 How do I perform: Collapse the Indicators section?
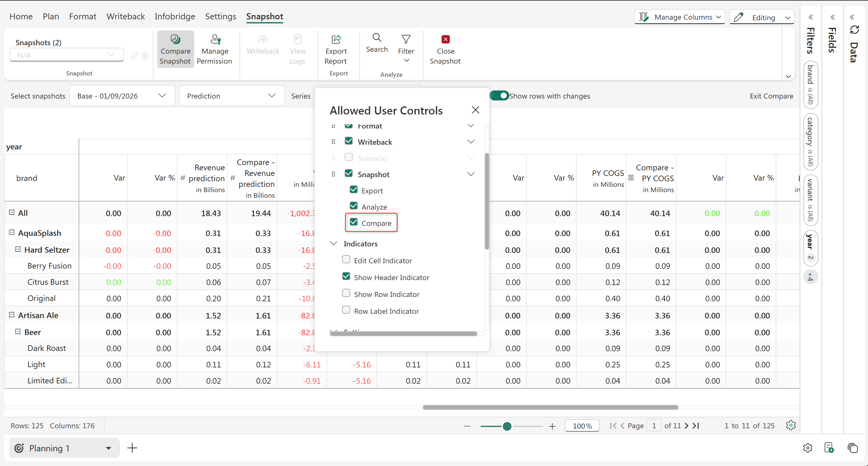click(333, 243)
